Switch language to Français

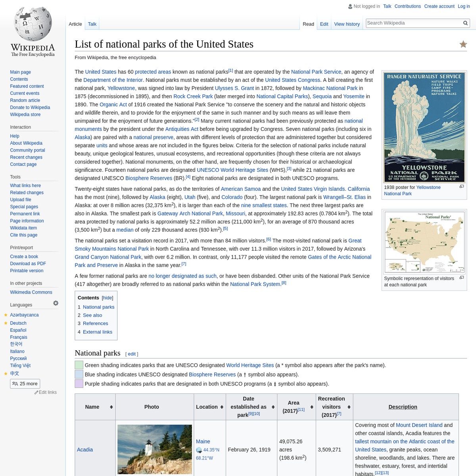click(19, 337)
